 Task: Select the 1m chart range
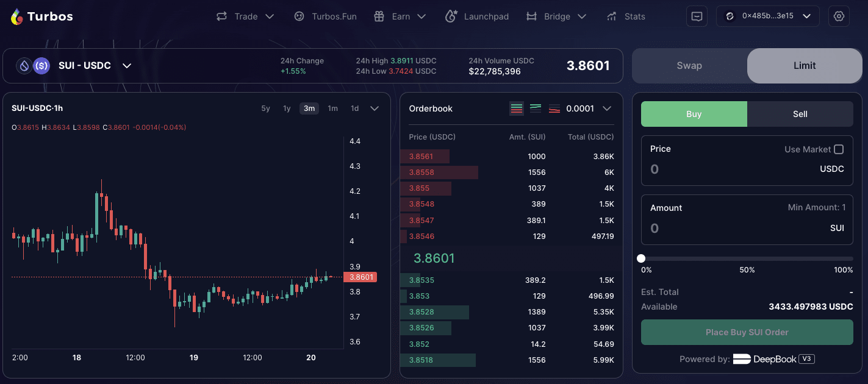click(332, 108)
